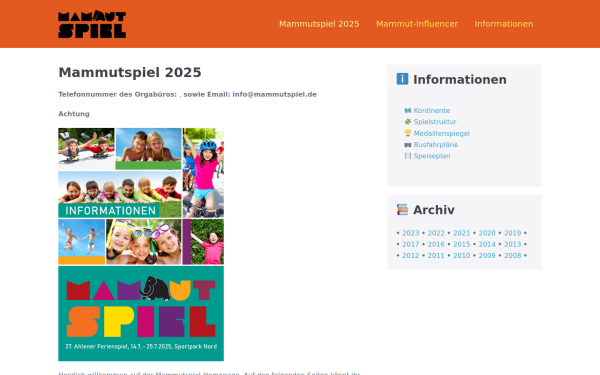600x375 pixels.
Task: Open the Mammut-Influencer menu item
Action: (x=417, y=24)
